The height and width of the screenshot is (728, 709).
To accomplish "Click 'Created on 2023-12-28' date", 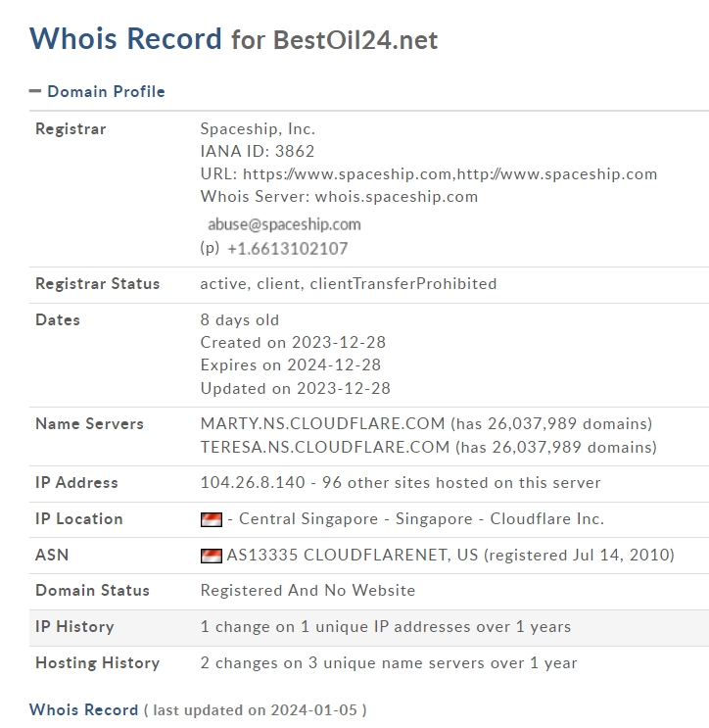I will click(293, 343).
